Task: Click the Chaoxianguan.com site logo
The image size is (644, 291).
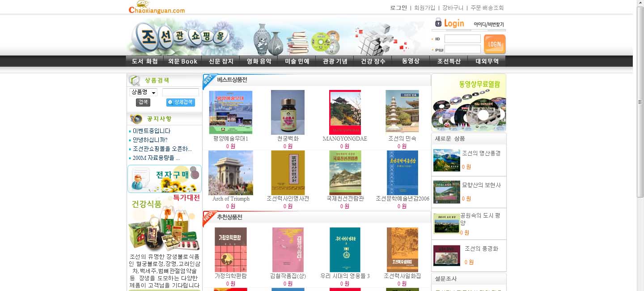Action: tap(157, 7)
